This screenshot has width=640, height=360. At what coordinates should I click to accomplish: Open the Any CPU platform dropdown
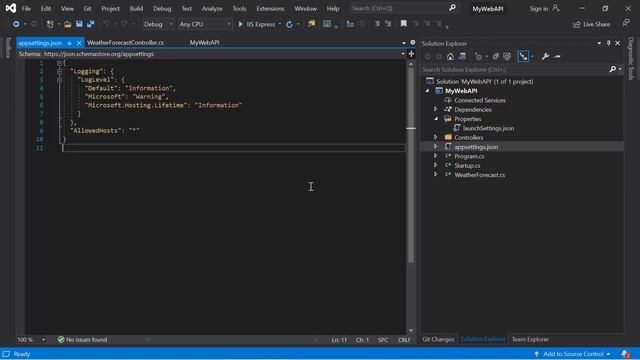pyautogui.click(x=205, y=24)
